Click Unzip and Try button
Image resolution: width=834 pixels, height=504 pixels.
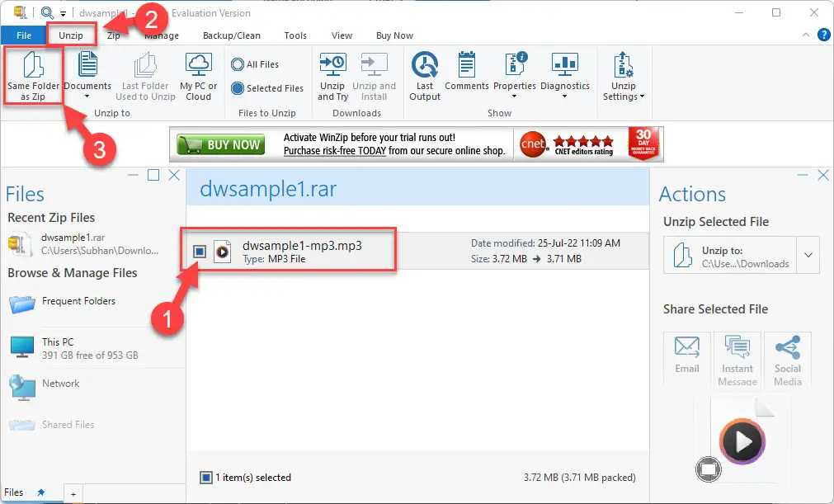click(332, 77)
